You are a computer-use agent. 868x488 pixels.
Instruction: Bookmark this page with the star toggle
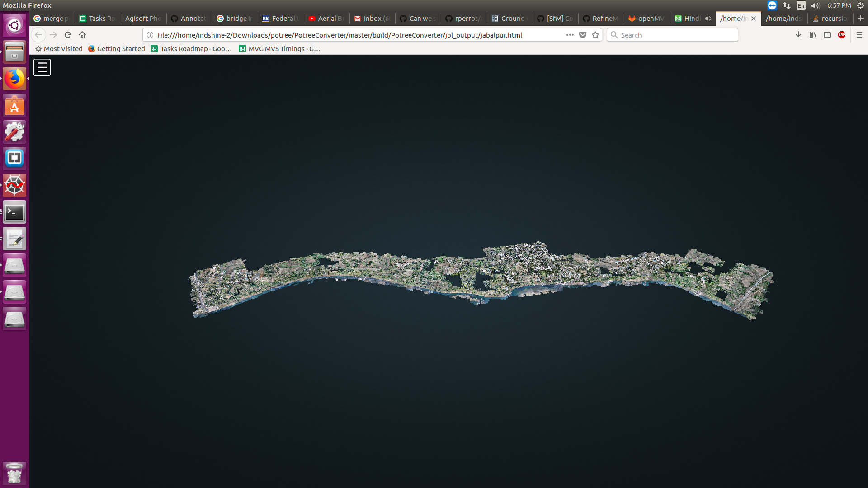click(595, 35)
